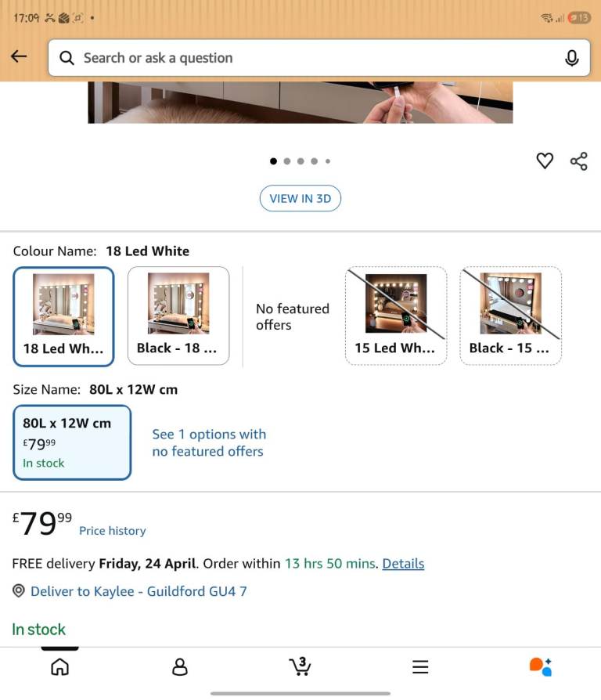Open the Rufus AI assistant icon
The width and height of the screenshot is (601, 700).
[x=541, y=666]
